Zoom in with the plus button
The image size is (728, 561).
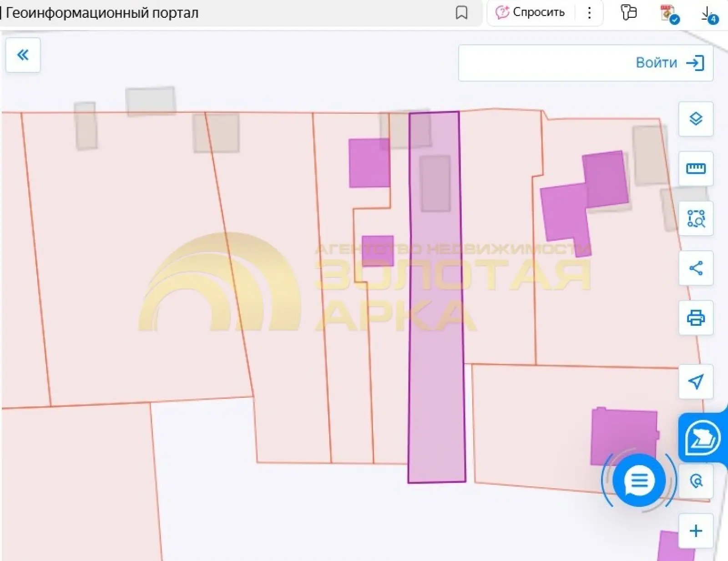point(696,531)
